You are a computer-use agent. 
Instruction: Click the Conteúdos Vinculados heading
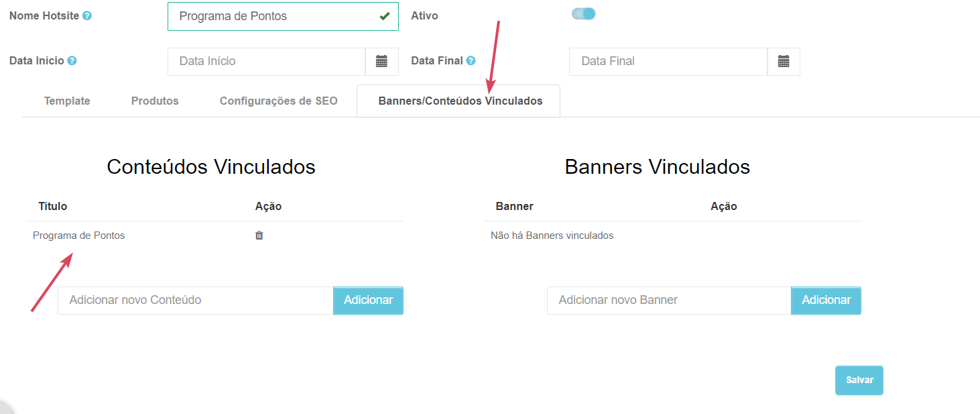pos(211,166)
